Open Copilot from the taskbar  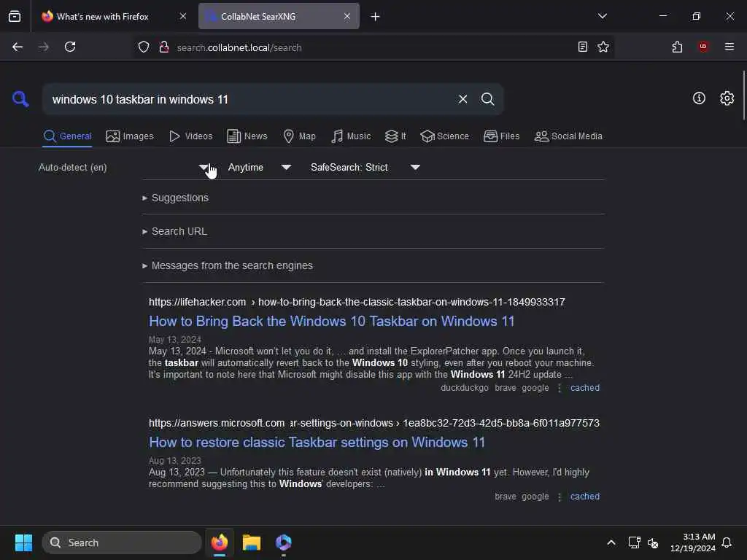(x=284, y=542)
